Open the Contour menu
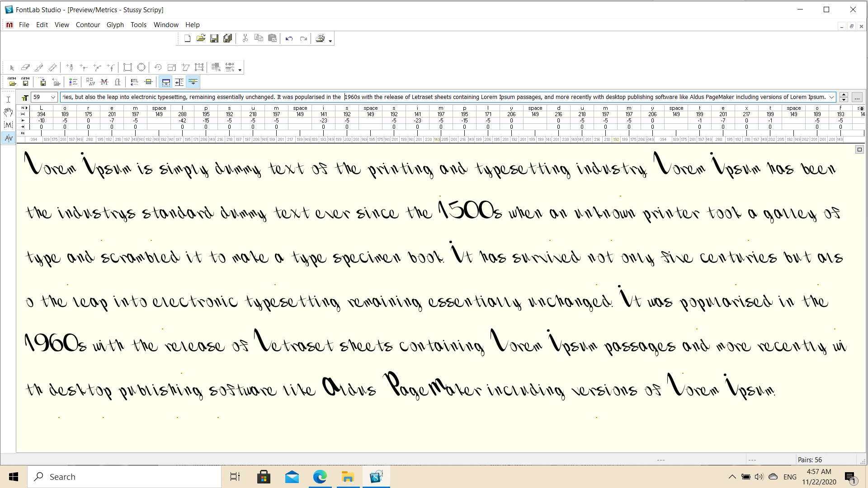Screen dimensions: 868x488 tap(88, 25)
